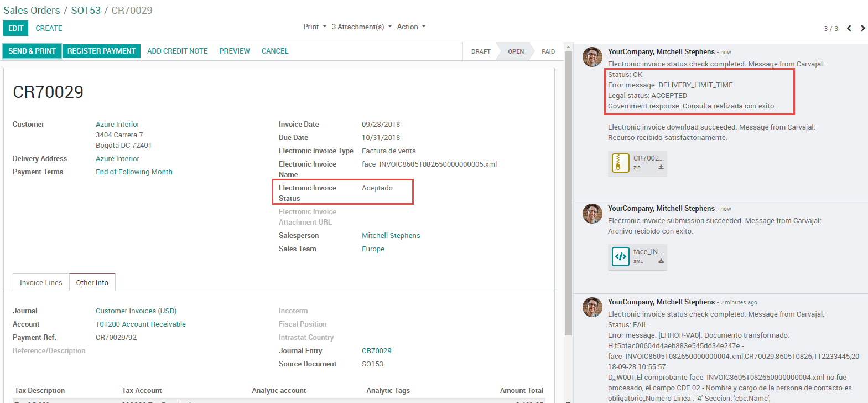
Task: Click the 3 / 3 record pager counter
Action: (x=830, y=29)
